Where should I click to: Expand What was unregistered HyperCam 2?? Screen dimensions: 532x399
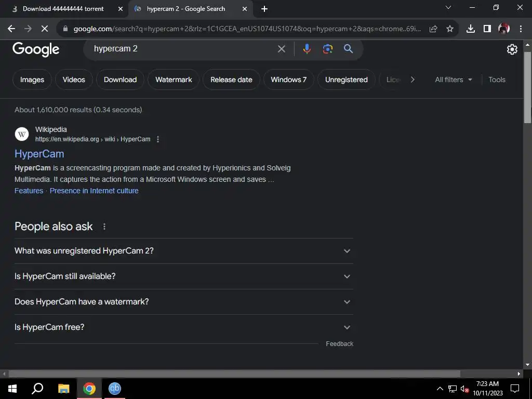point(183,251)
